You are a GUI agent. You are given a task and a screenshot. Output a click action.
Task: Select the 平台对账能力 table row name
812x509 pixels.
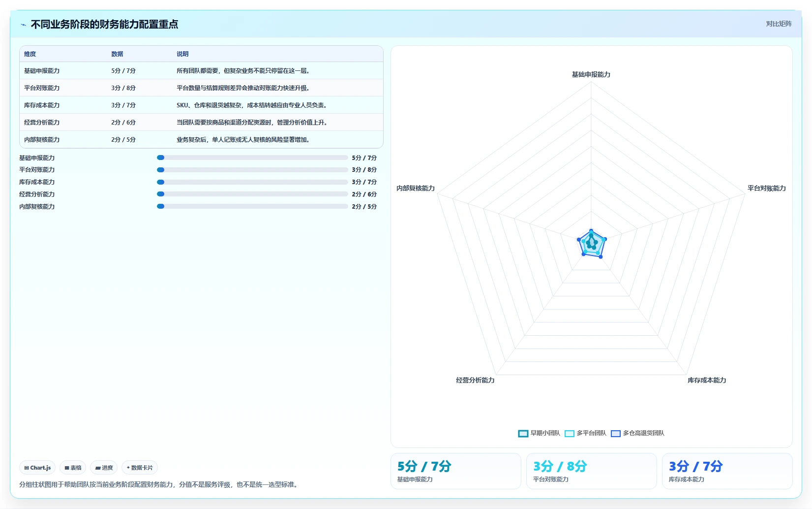pos(42,88)
